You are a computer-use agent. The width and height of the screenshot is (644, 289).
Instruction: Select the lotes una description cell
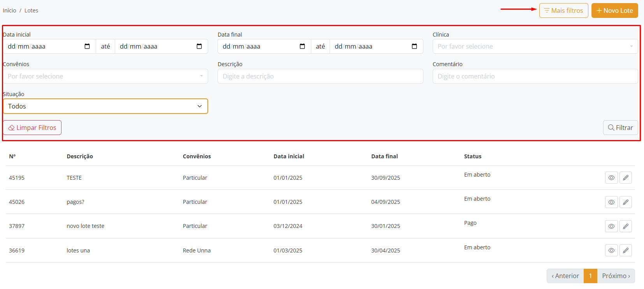point(78,250)
